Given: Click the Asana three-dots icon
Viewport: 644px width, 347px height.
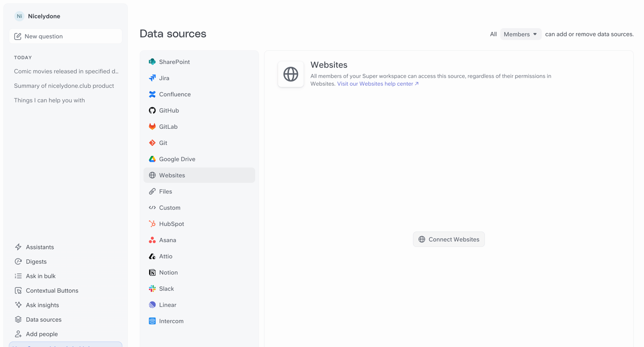Looking at the screenshot, I should pyautogui.click(x=152, y=240).
